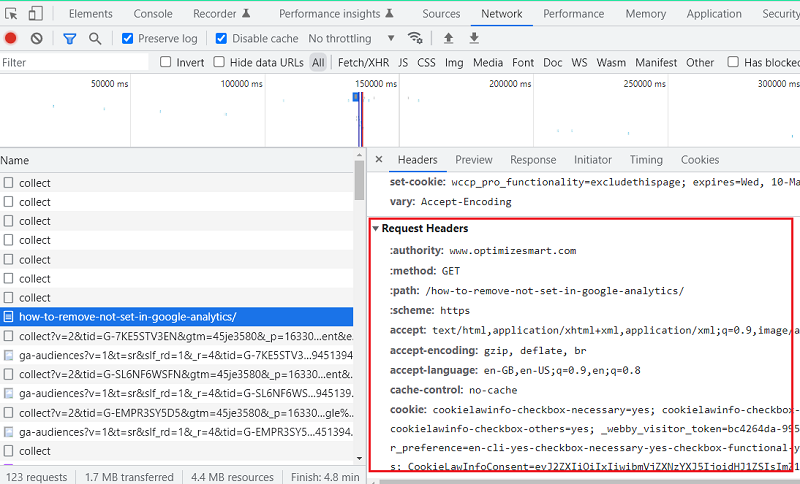Select the Initiator detail tab
Viewport: 800px width, 484px height.
tap(592, 160)
